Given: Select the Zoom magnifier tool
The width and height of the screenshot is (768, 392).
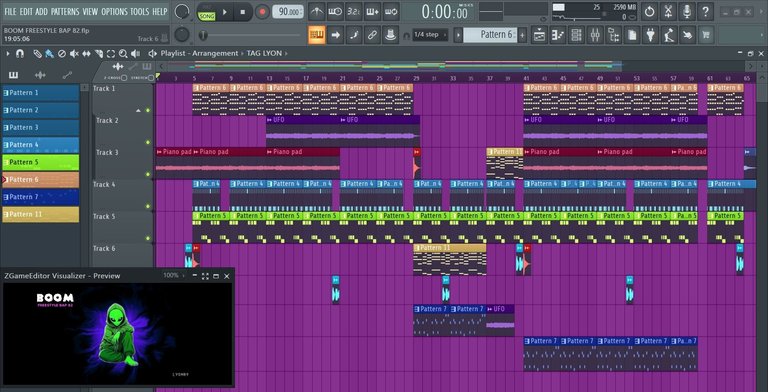Looking at the screenshot, I should tap(123, 53).
